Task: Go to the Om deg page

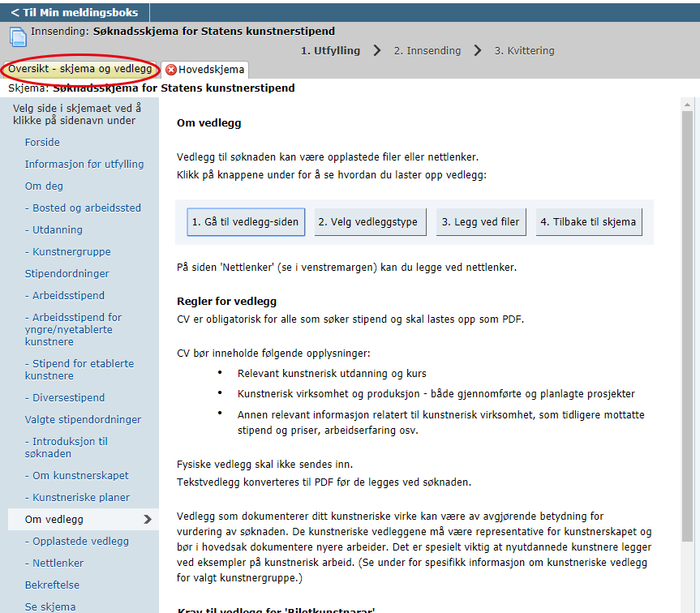Action: 44,186
